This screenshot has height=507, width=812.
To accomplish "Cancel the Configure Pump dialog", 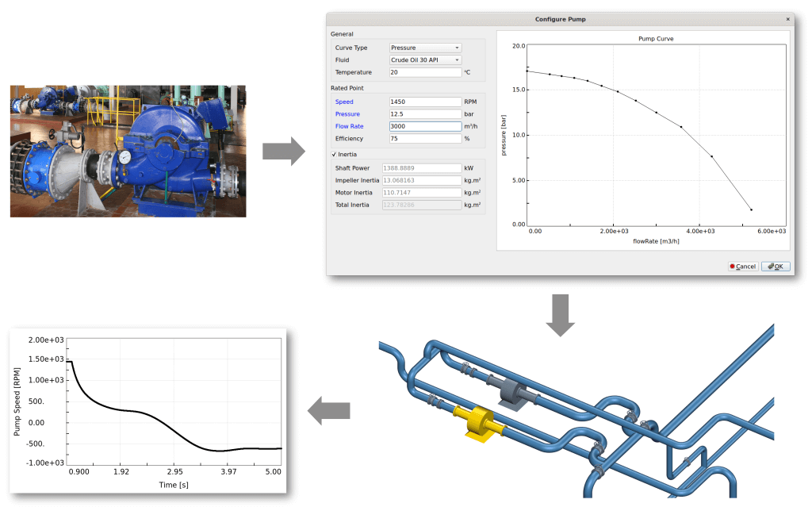I will click(742, 267).
